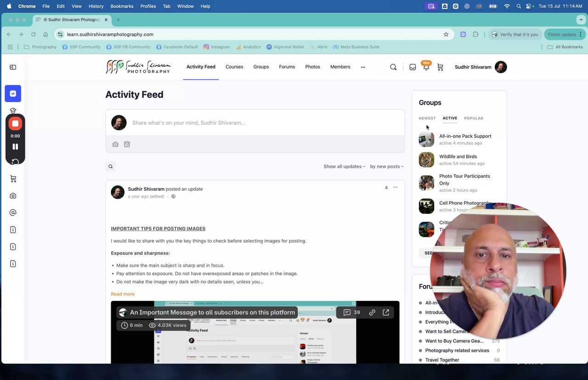Open the Sudhir Shivaram profile name in header
588x380 pixels.
[473, 67]
